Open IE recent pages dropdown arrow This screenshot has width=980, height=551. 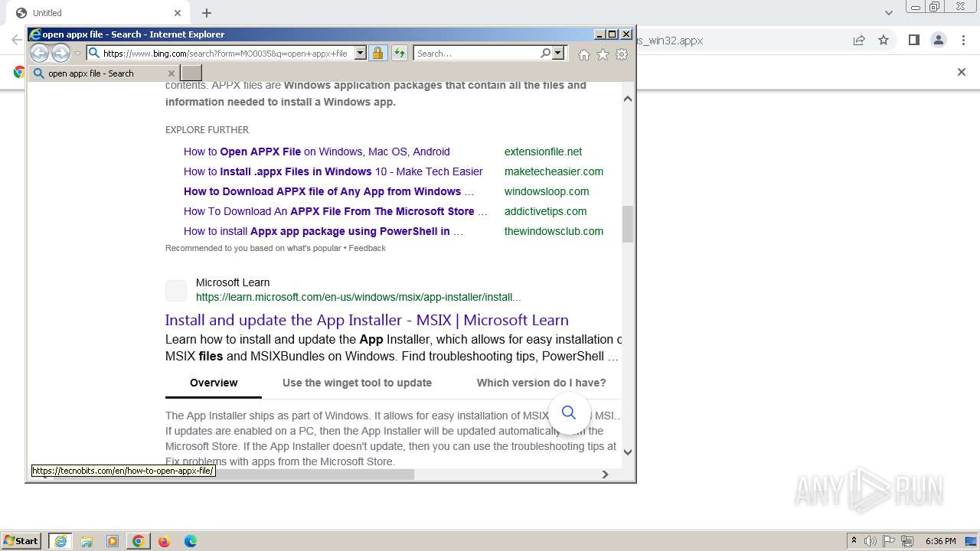77,54
